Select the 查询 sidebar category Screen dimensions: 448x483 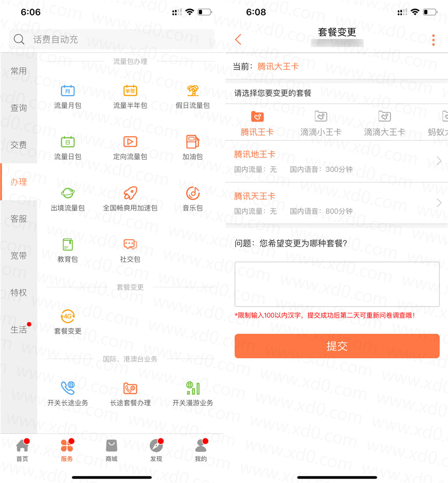click(19, 108)
